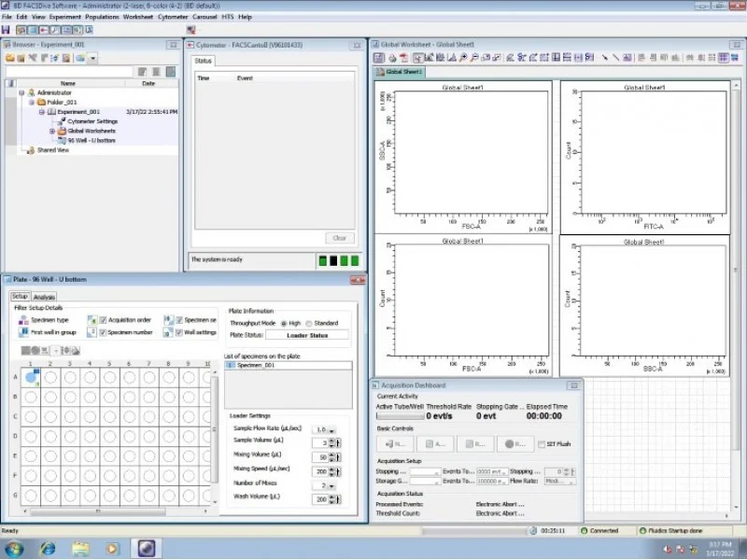Click the print icon in worksheet toolbar

(x=392, y=58)
